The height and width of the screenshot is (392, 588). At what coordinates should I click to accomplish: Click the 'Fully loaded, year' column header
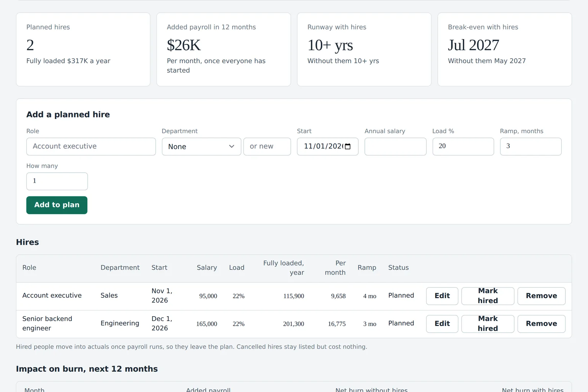coord(284,268)
